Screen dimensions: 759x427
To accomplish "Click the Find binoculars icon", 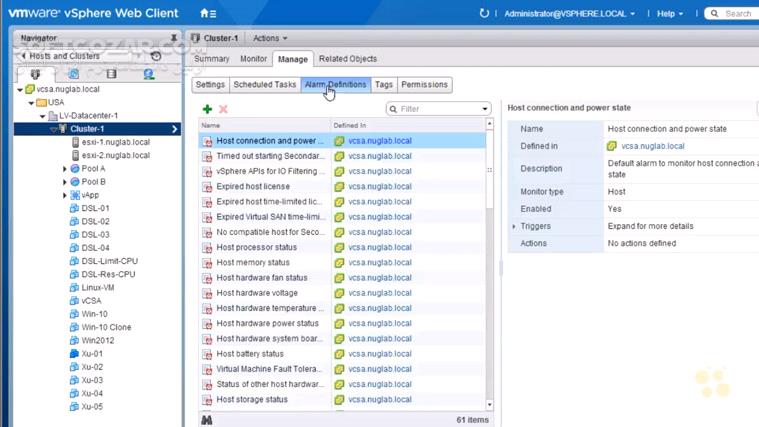I will (207, 420).
